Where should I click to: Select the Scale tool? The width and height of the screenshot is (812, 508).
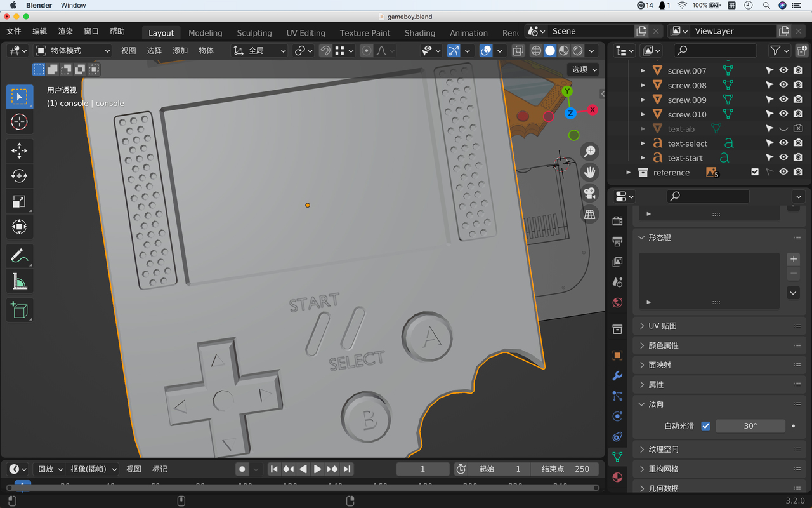point(19,202)
